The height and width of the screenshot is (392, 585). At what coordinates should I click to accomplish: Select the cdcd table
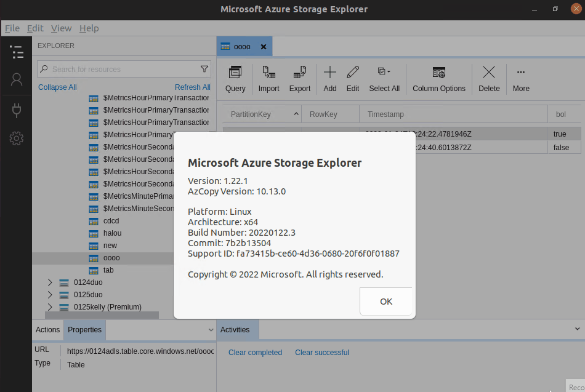click(x=111, y=221)
